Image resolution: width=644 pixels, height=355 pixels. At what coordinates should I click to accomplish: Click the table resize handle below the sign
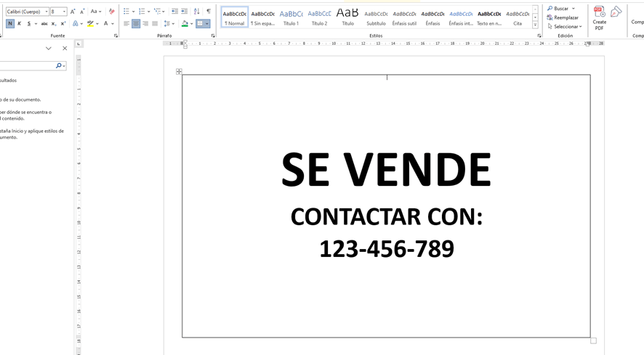click(593, 340)
